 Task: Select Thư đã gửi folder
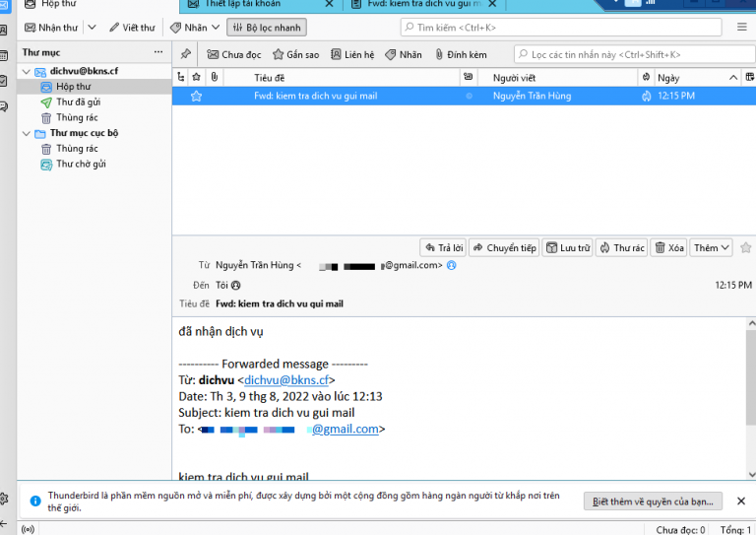click(78, 102)
